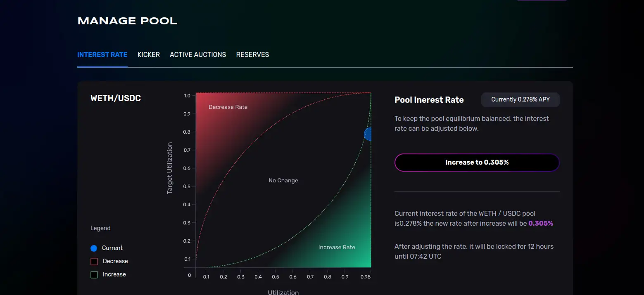Click the Decrease Rate chart label
The width and height of the screenshot is (644, 295).
click(228, 107)
